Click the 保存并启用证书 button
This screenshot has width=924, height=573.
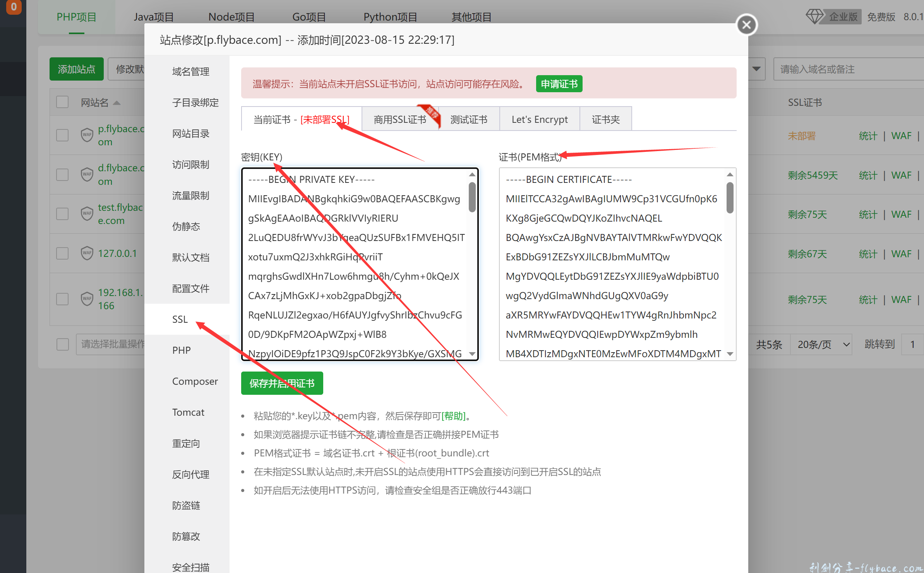pos(282,383)
